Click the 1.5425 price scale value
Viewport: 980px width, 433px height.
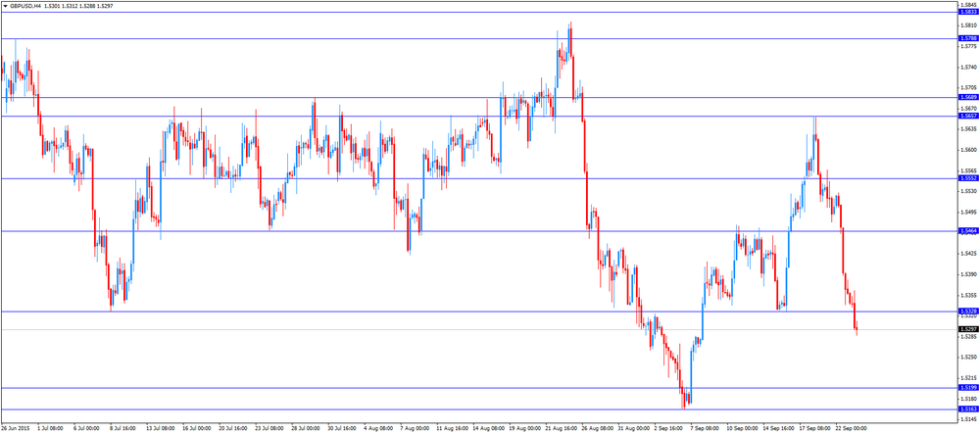coord(969,254)
